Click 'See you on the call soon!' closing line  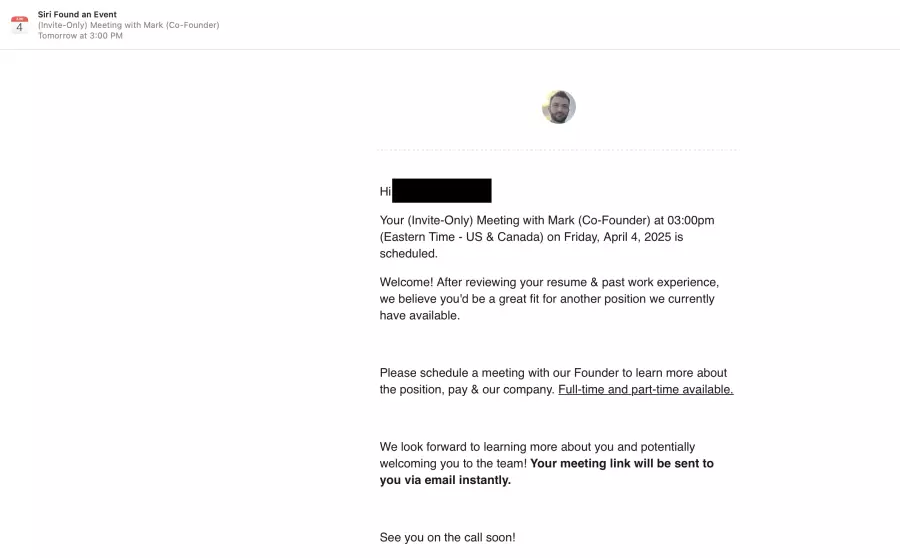pos(447,537)
